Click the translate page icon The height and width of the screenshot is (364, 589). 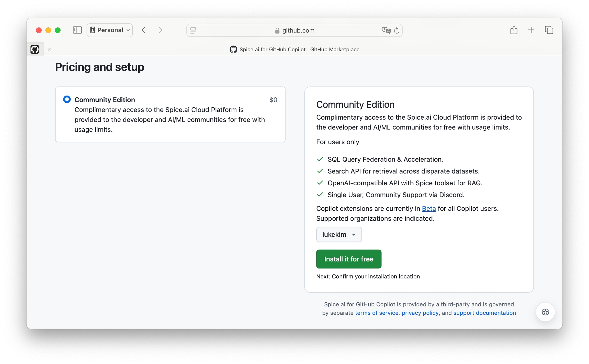(x=386, y=30)
